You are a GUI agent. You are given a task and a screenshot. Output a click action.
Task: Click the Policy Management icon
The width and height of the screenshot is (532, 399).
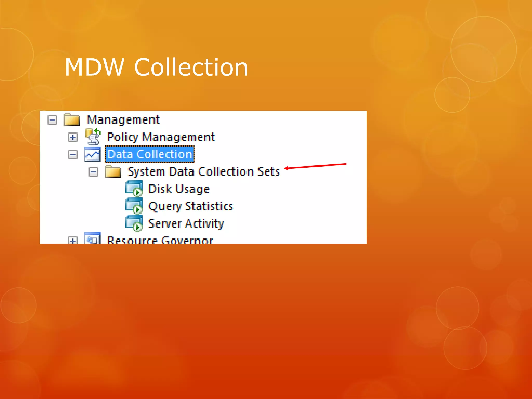pyautogui.click(x=93, y=137)
